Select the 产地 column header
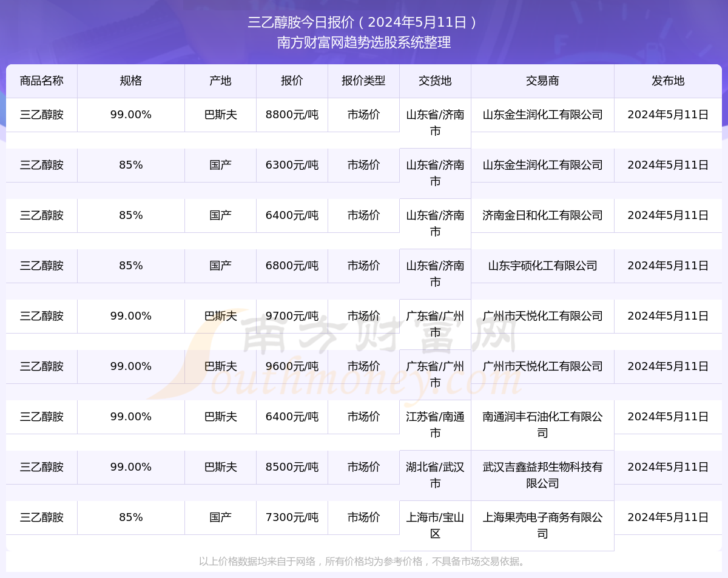 (221, 81)
